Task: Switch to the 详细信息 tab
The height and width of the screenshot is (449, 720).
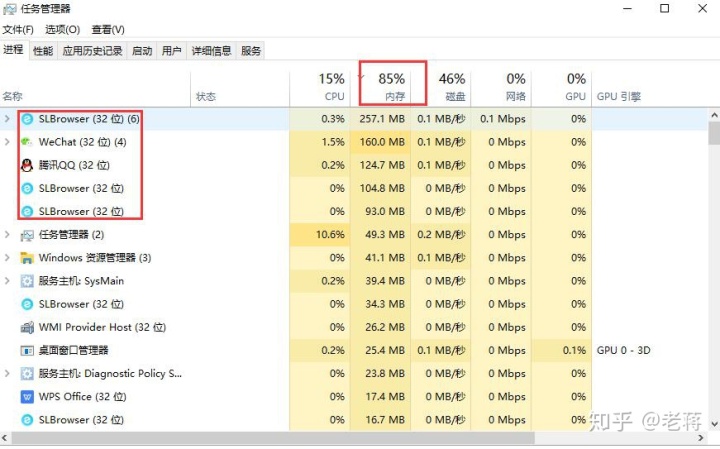Action: (211, 51)
